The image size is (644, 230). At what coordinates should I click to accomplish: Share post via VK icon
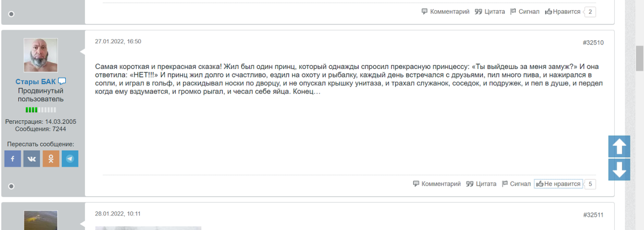coord(32,159)
